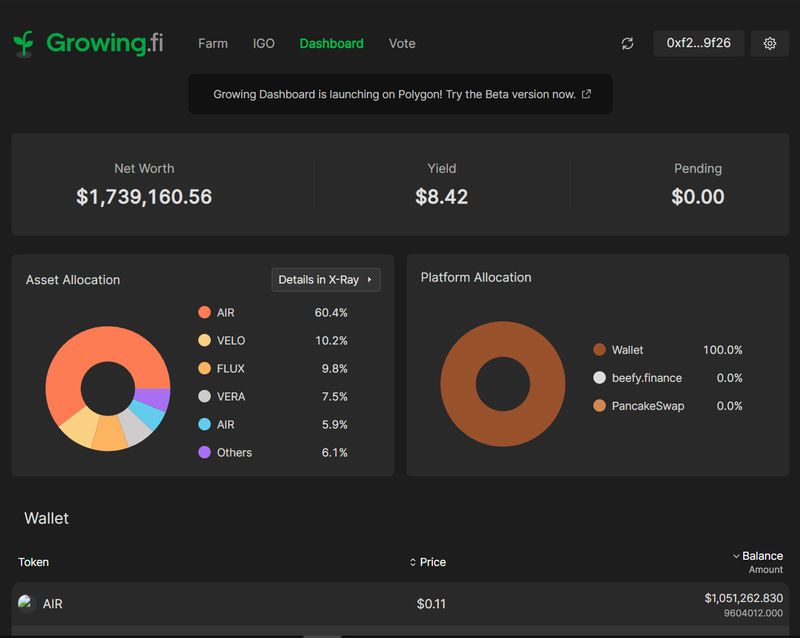The image size is (800, 638).
Task: Open the Polygon Beta version banner link
Action: pos(394,95)
